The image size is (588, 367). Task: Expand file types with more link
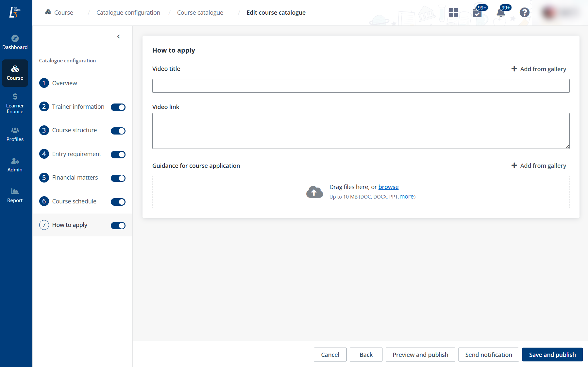pos(407,197)
